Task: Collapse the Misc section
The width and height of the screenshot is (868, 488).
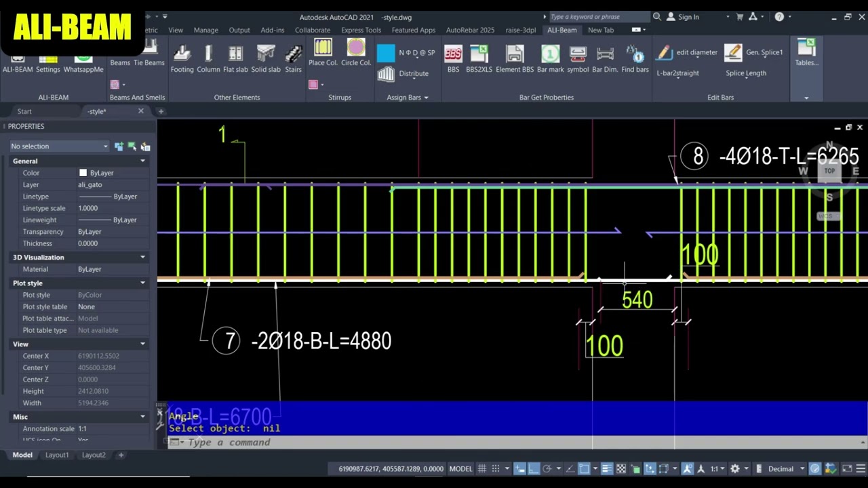Action: click(142, 417)
